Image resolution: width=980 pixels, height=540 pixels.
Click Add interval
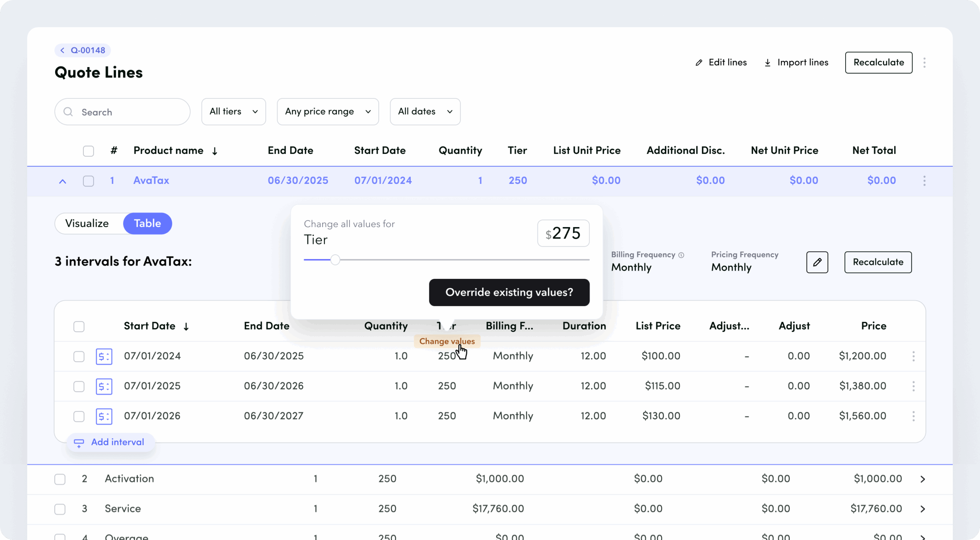(x=111, y=442)
